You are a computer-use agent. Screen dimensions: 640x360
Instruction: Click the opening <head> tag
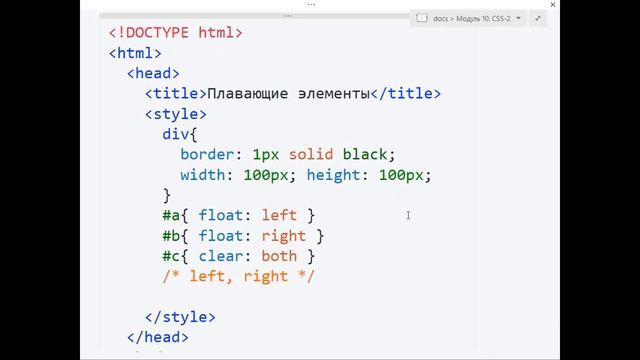[x=153, y=73]
